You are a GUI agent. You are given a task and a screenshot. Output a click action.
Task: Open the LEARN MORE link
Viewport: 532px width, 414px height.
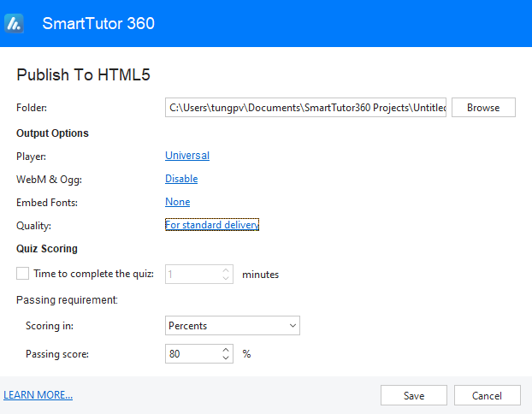click(x=38, y=395)
